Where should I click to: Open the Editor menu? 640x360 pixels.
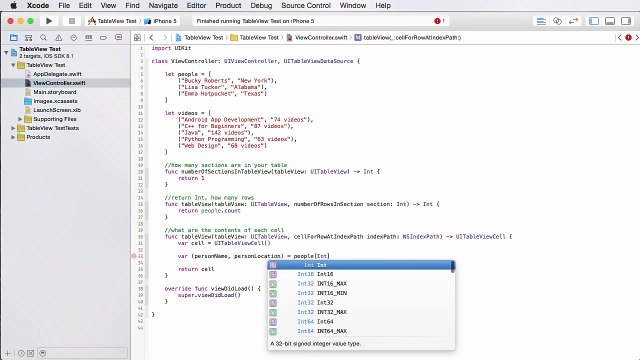click(x=196, y=5)
